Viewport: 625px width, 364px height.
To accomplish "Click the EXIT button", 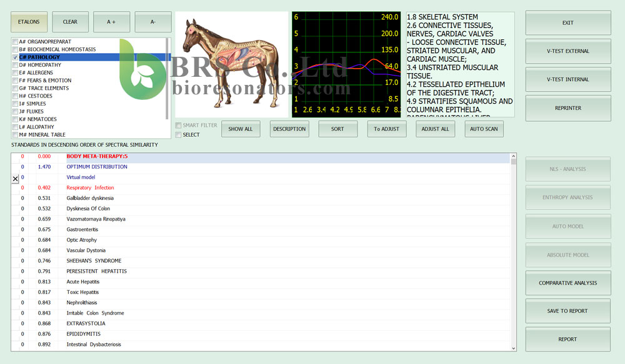I will click(x=568, y=22).
